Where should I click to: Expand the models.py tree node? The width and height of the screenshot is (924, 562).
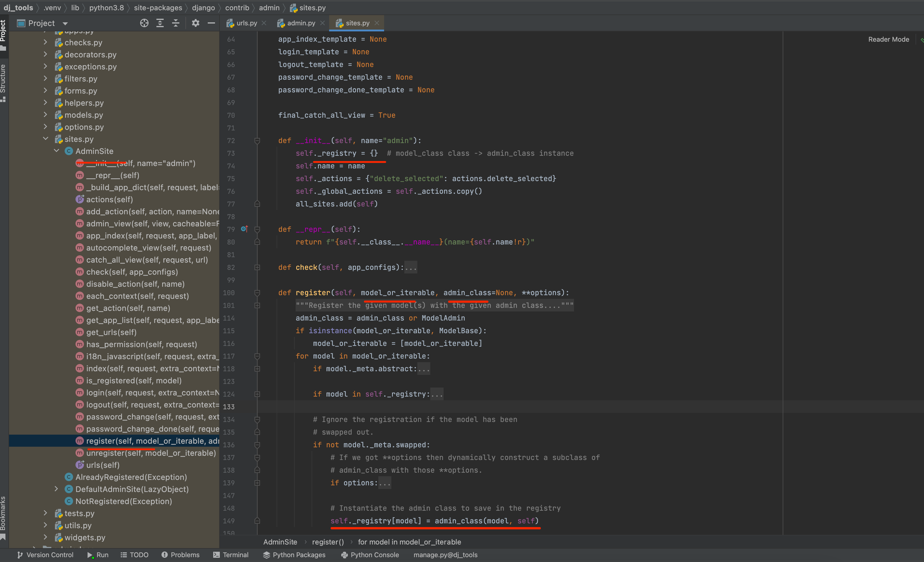tap(45, 115)
